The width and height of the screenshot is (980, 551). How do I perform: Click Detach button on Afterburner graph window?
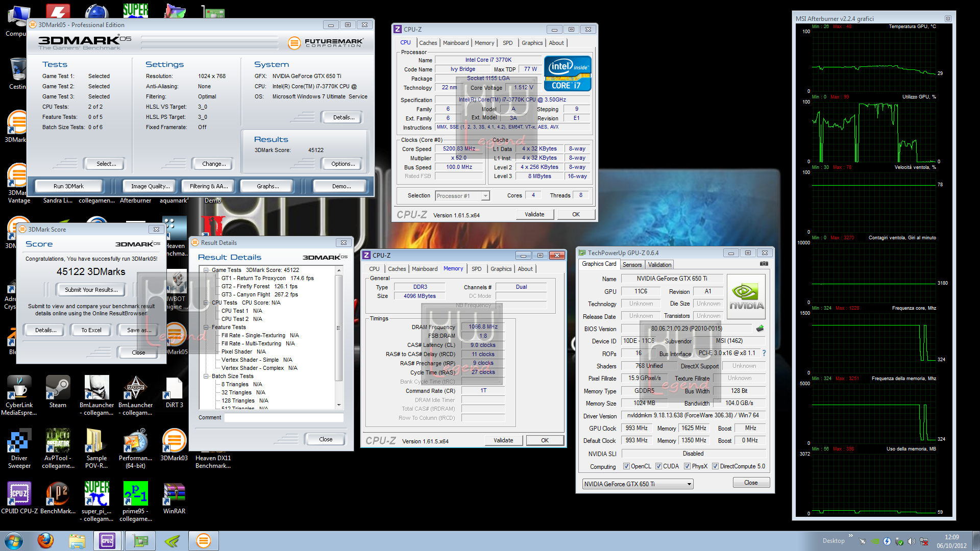point(948,18)
